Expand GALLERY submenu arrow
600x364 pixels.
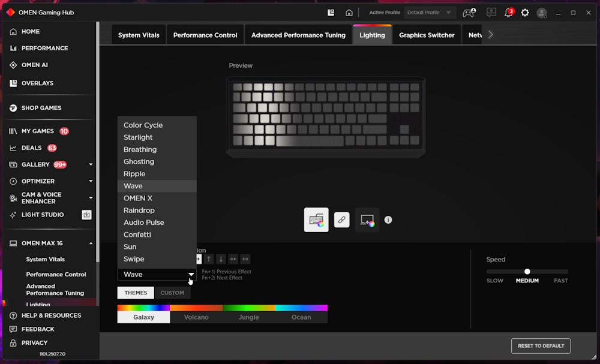coord(91,164)
